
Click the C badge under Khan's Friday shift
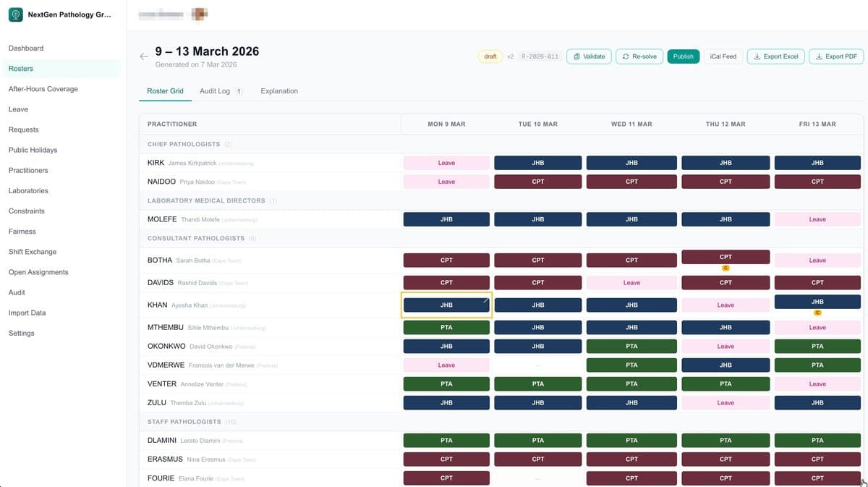tap(817, 313)
